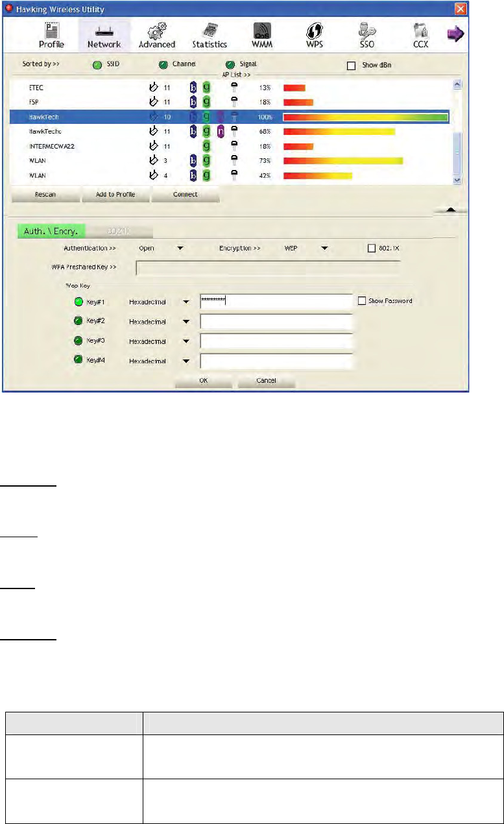Open the Encryption dropdown showing WEP
504x824 pixels.
pyautogui.click(x=324, y=248)
